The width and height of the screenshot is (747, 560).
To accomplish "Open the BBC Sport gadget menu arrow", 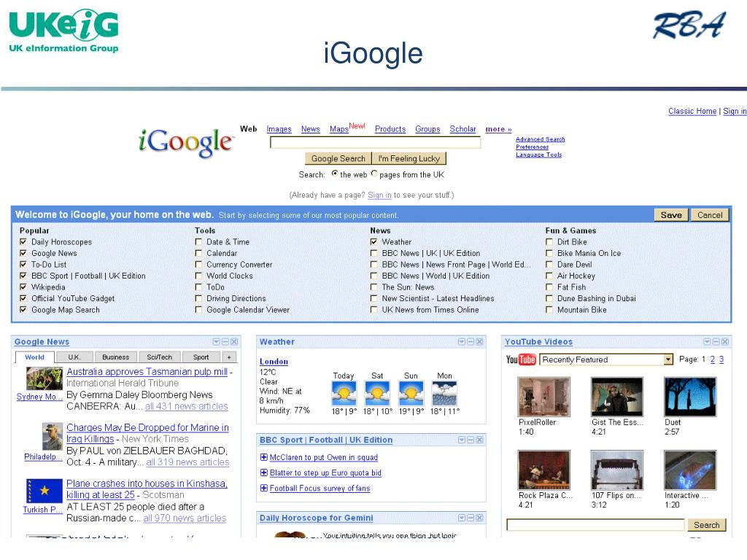I will point(461,440).
